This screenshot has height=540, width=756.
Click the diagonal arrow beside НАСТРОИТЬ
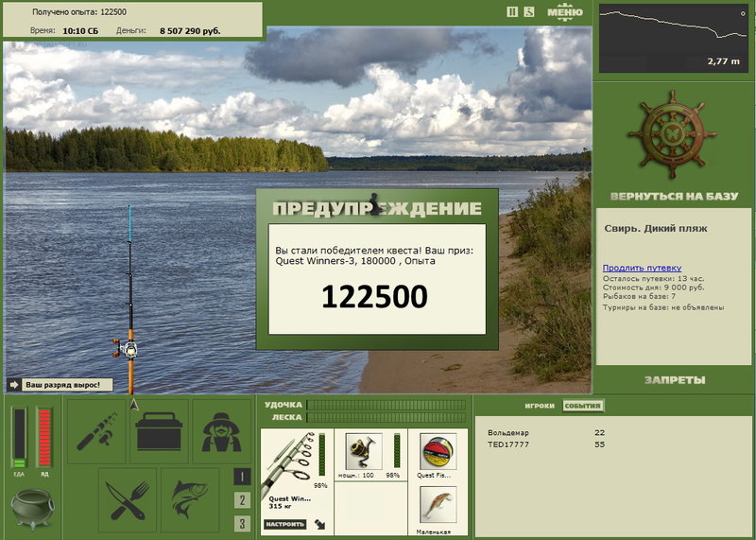coord(319,524)
